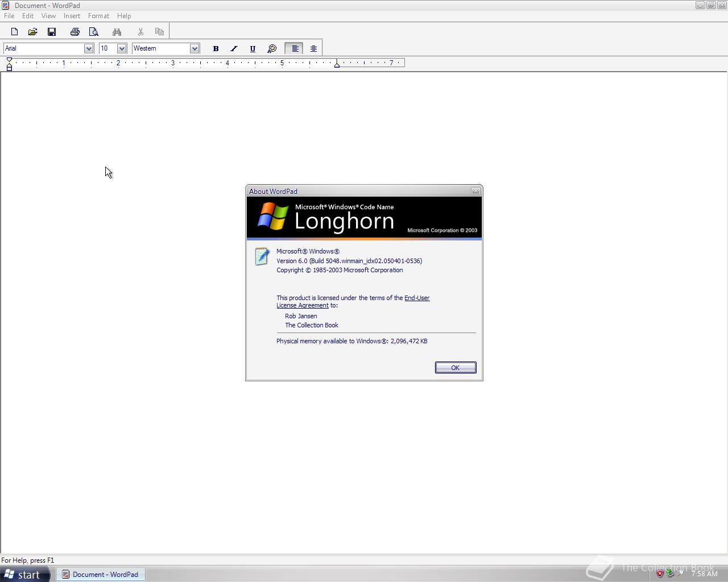Viewport: 728px width, 582px height.
Task: Click the WordPad title bar app icon
Action: click(5, 5)
